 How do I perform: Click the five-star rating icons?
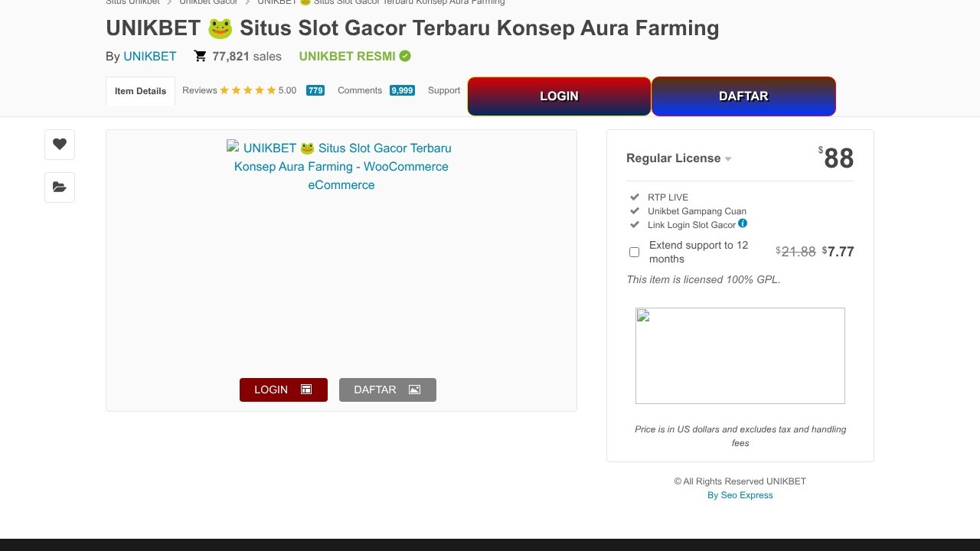[247, 90]
